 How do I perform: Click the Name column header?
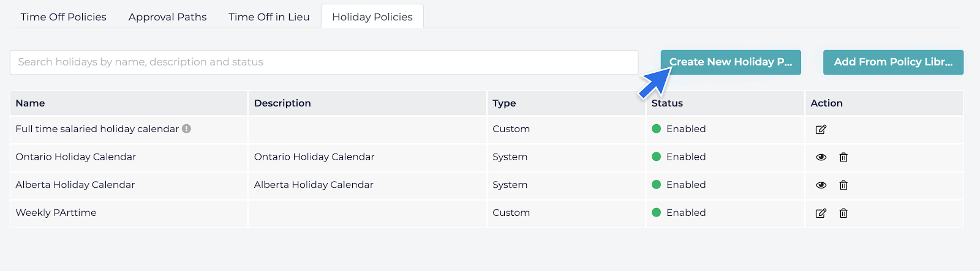click(x=31, y=103)
